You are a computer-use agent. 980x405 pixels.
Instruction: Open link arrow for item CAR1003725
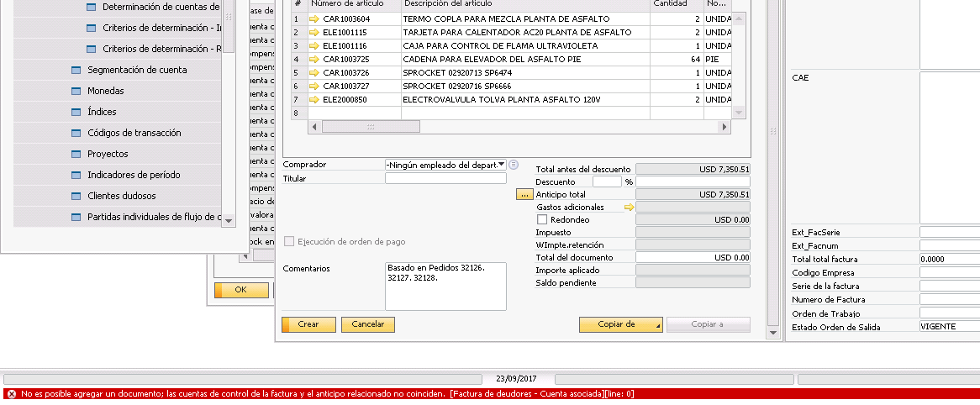click(x=314, y=60)
